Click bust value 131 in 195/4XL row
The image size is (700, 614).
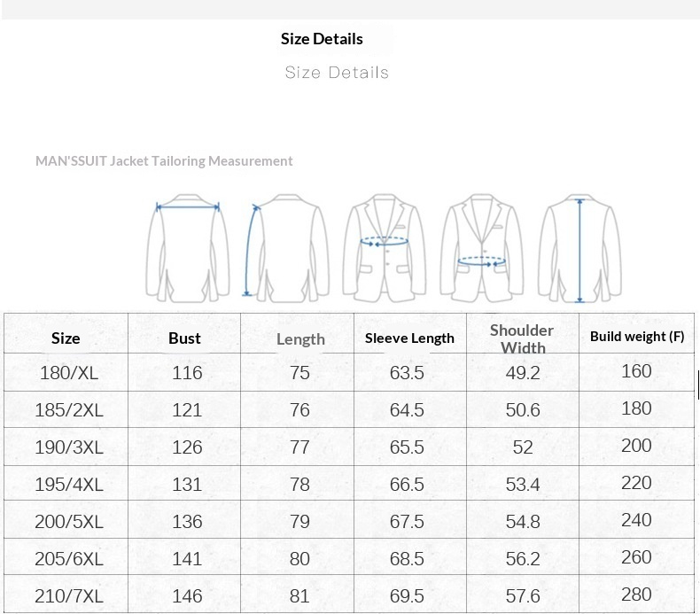pyautogui.click(x=187, y=485)
